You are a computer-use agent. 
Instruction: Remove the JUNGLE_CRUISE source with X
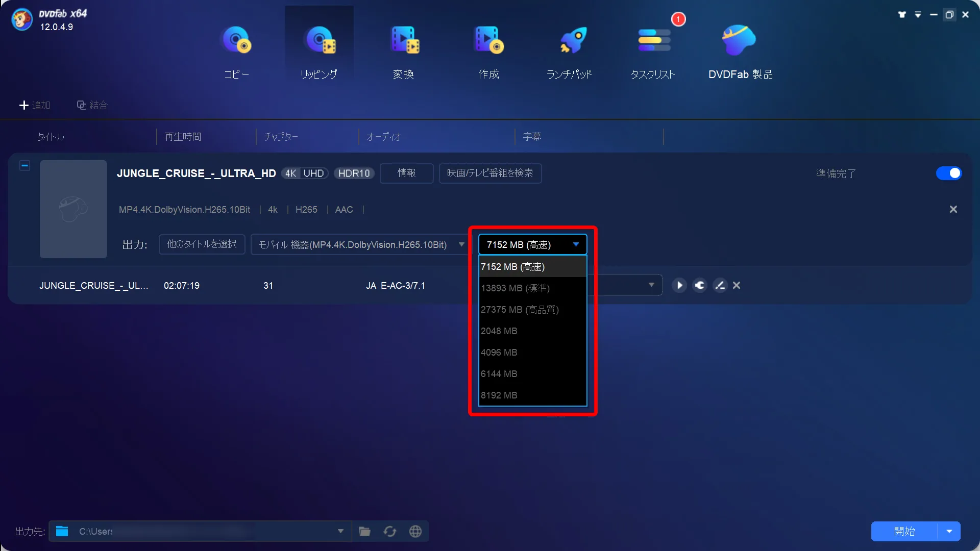click(x=953, y=209)
